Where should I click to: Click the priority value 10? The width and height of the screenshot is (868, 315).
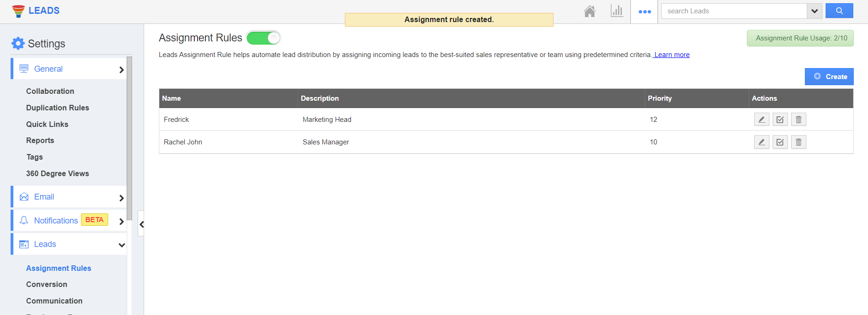pyautogui.click(x=653, y=142)
